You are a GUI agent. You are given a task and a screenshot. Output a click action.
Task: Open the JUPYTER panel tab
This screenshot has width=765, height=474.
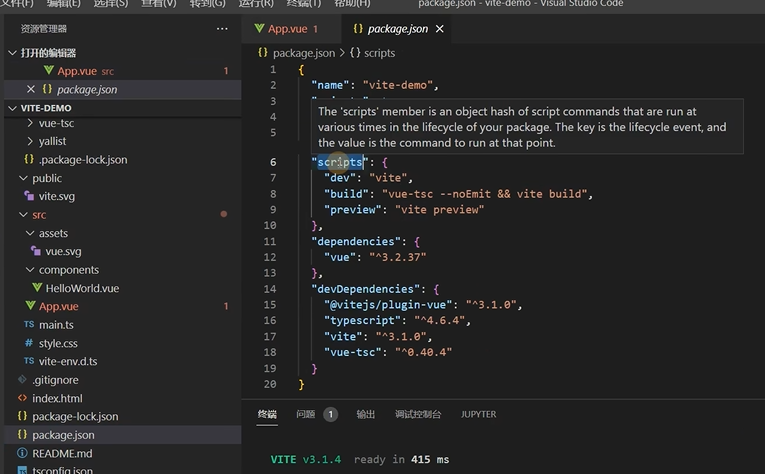(478, 414)
